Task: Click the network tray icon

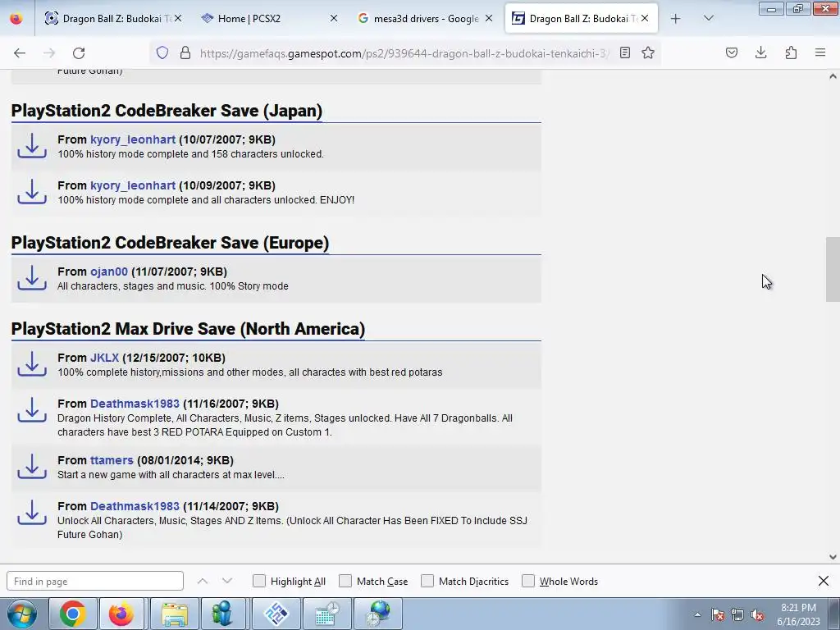Action: (x=737, y=615)
